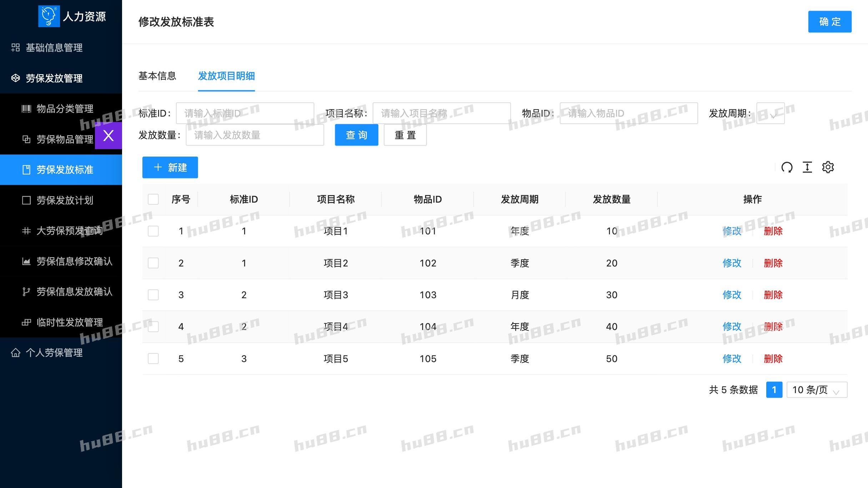The image size is (868, 488).
Task: Switch to the 基本信息 tab
Action: coord(157,76)
